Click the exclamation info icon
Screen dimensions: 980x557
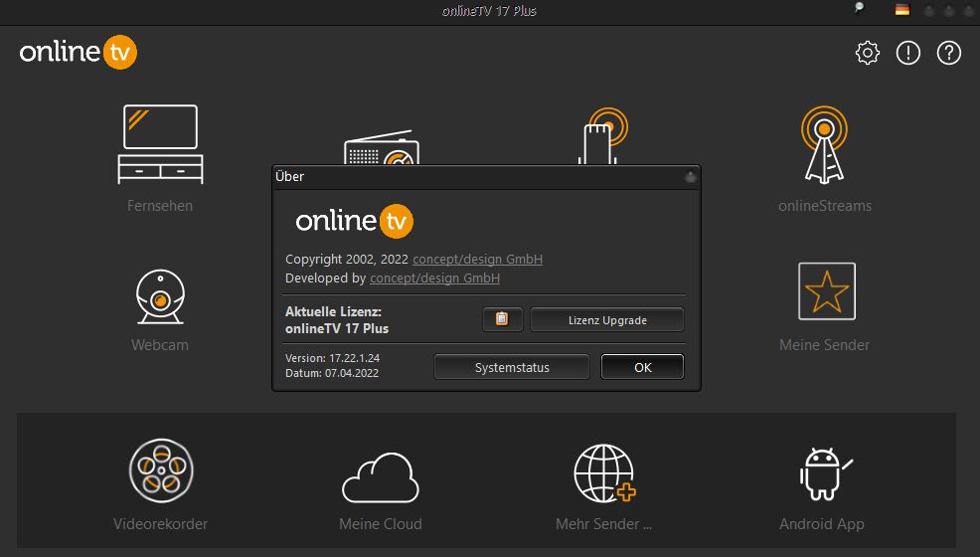tap(908, 53)
